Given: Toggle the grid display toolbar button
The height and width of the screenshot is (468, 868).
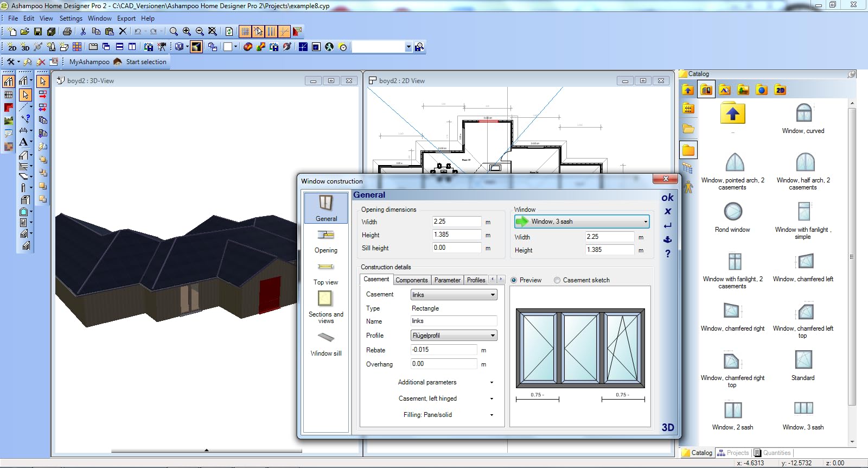Looking at the screenshot, I should pyautogui.click(x=245, y=31).
